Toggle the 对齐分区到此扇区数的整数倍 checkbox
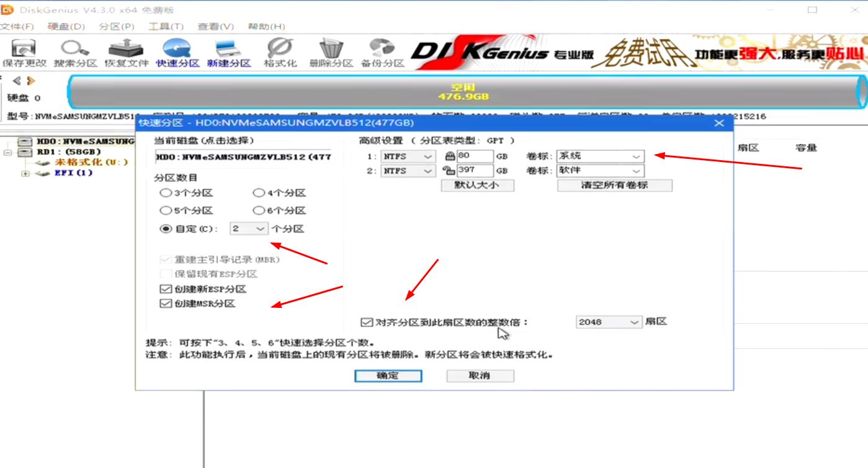This screenshot has width=868, height=468. (x=366, y=322)
